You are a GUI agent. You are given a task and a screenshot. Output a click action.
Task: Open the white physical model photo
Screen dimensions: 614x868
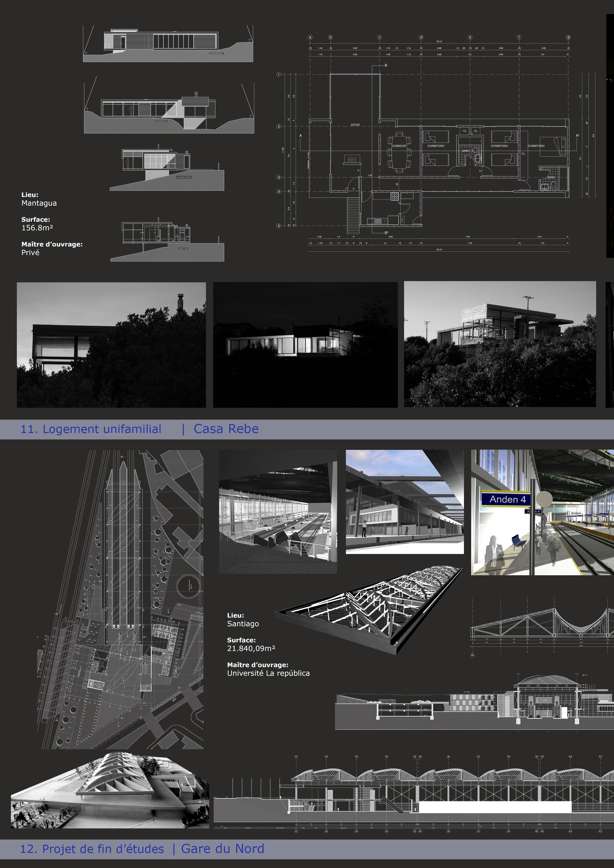[110, 790]
